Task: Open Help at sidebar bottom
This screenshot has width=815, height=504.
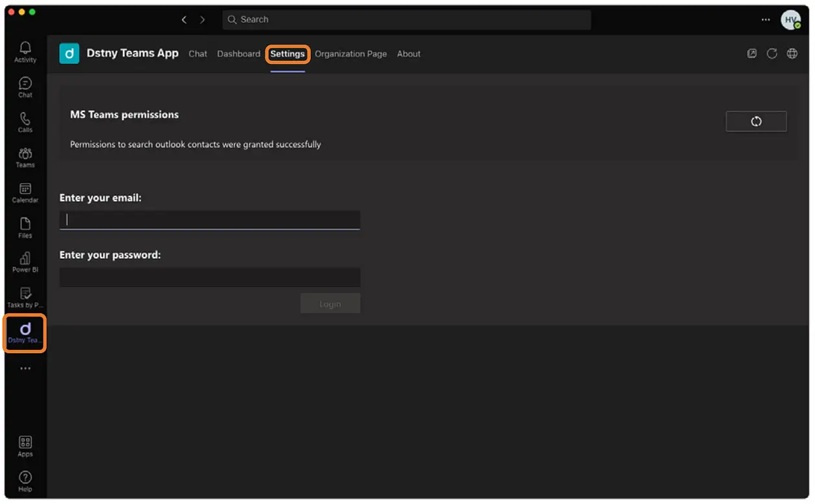Action: (x=25, y=481)
